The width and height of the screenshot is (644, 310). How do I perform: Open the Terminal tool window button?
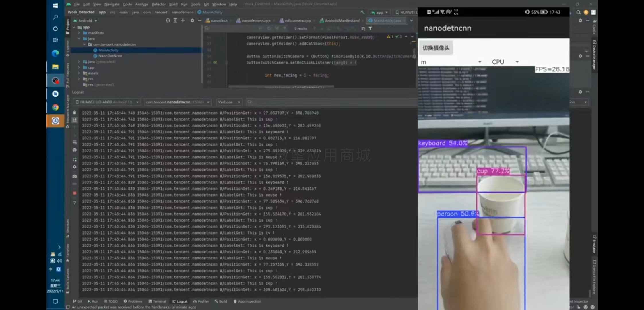click(x=157, y=301)
